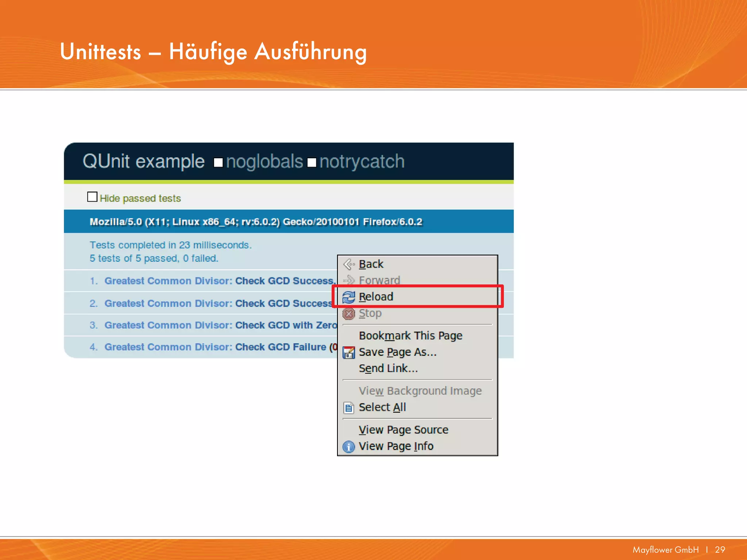Viewport: 747px width, 560px height.
Task: Enable the notrycatch checkbox
Action: tap(312, 162)
